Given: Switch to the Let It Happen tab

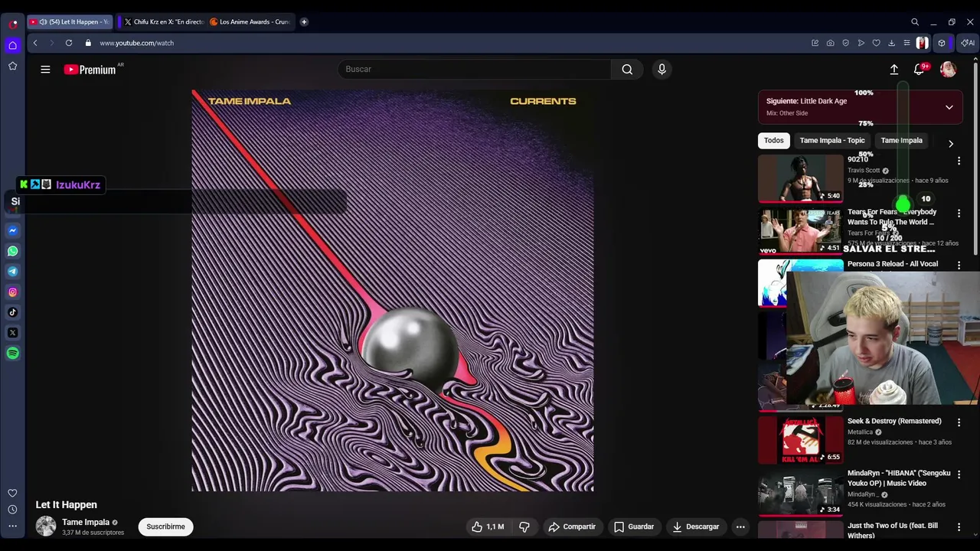Looking at the screenshot, I should [70, 22].
